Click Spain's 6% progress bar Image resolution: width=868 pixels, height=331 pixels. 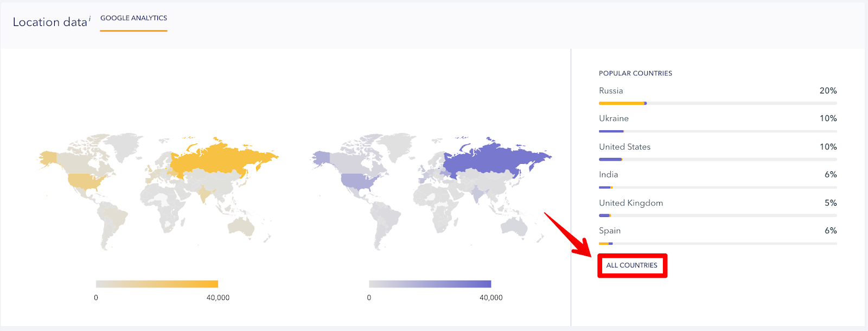tap(718, 244)
